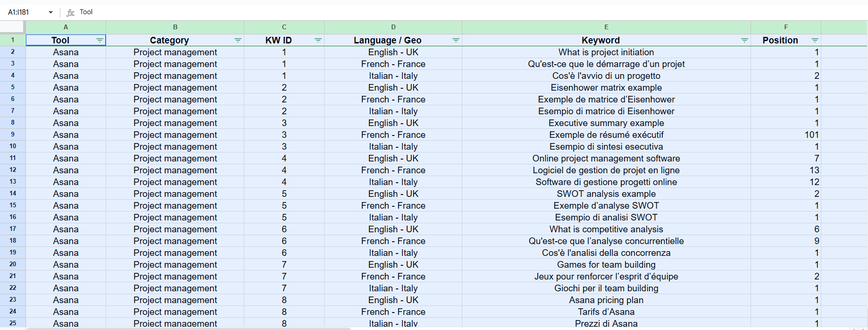Click the select-all corner box
This screenshot has height=330, width=868.
click(13, 27)
